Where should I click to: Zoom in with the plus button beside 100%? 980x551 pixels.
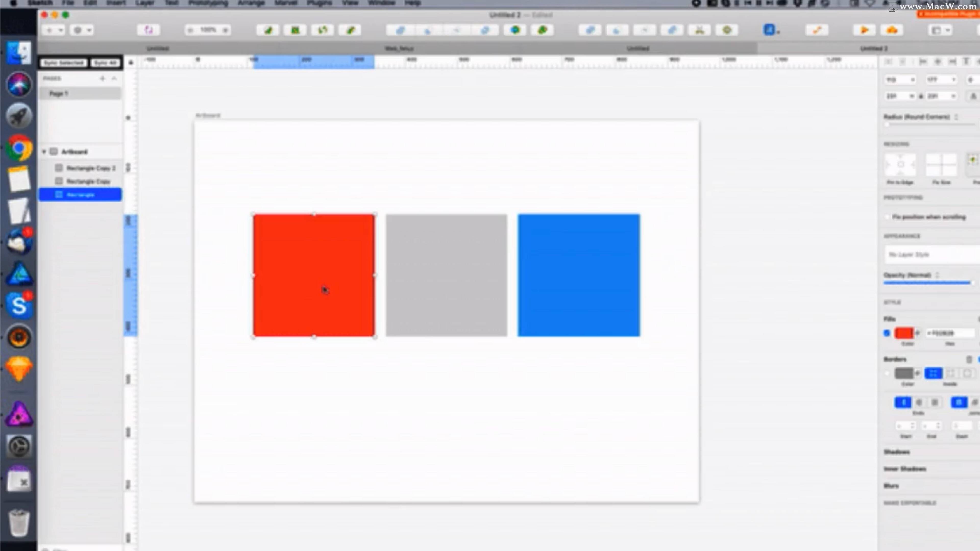225,30
